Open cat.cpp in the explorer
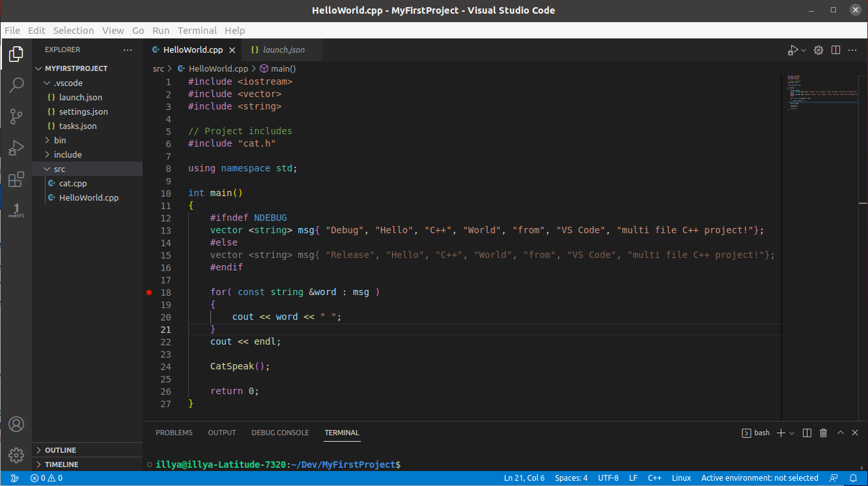868x486 pixels. [x=73, y=183]
